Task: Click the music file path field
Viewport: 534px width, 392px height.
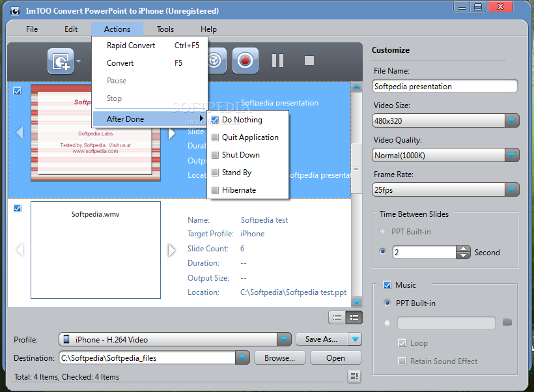Action: pyautogui.click(x=446, y=322)
